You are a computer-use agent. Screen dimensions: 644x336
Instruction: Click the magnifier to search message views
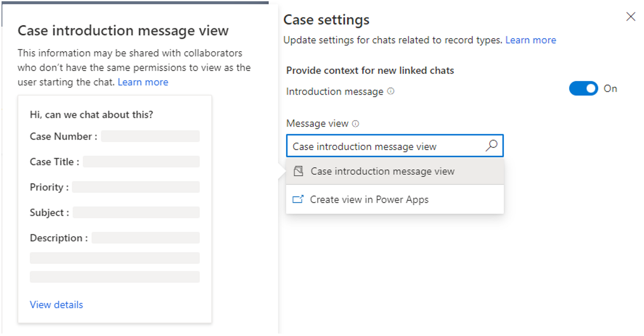pos(492,145)
